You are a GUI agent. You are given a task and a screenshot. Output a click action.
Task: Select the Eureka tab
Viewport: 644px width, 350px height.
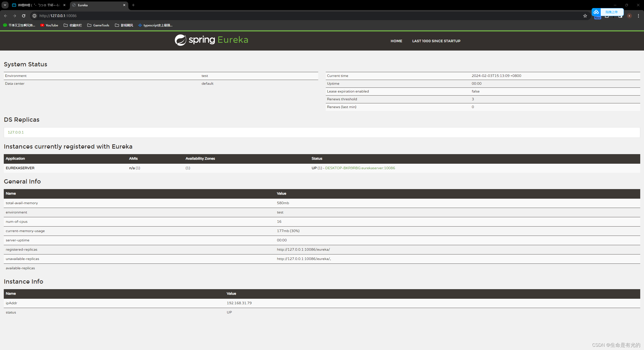click(x=99, y=5)
